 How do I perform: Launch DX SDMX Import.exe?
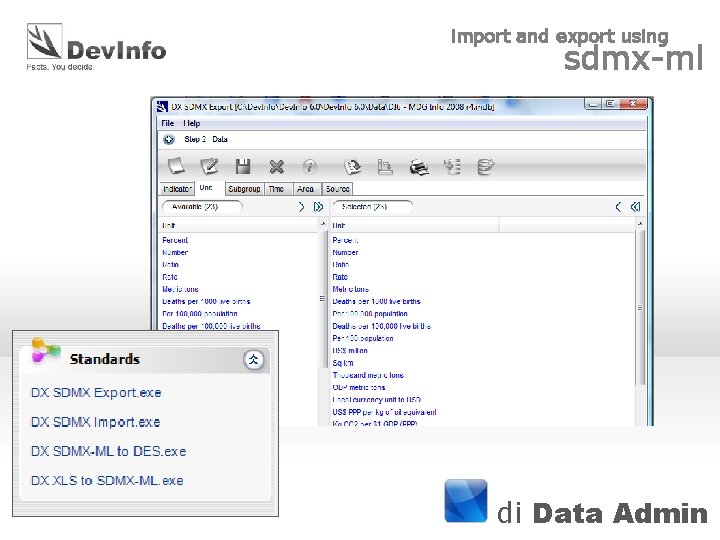pyautogui.click(x=96, y=422)
